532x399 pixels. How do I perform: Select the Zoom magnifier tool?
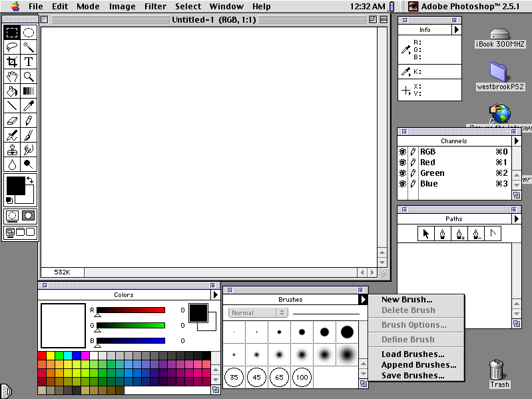point(29,77)
